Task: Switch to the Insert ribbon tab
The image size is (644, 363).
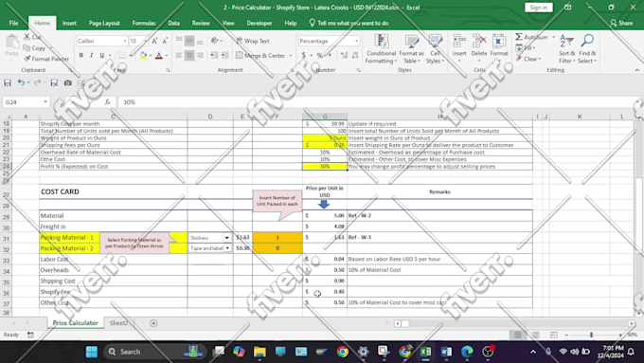Action: (x=69, y=23)
